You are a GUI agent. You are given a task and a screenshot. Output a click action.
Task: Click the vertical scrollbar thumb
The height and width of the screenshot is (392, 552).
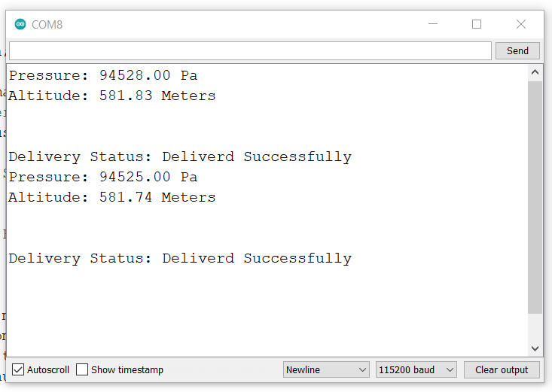(x=535, y=196)
